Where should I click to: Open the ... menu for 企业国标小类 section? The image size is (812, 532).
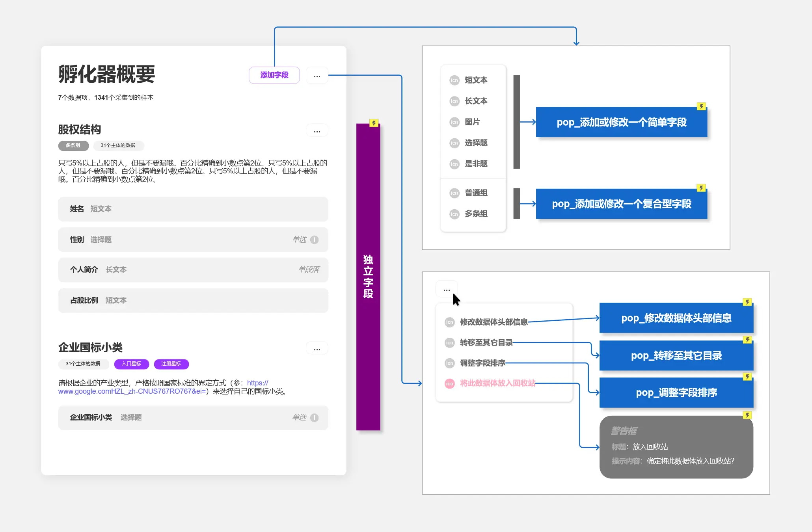(317, 349)
